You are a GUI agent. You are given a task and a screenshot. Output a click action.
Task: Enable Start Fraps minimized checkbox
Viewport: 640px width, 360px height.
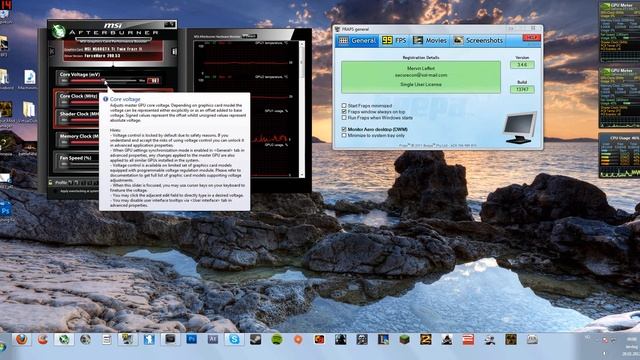pyautogui.click(x=344, y=105)
